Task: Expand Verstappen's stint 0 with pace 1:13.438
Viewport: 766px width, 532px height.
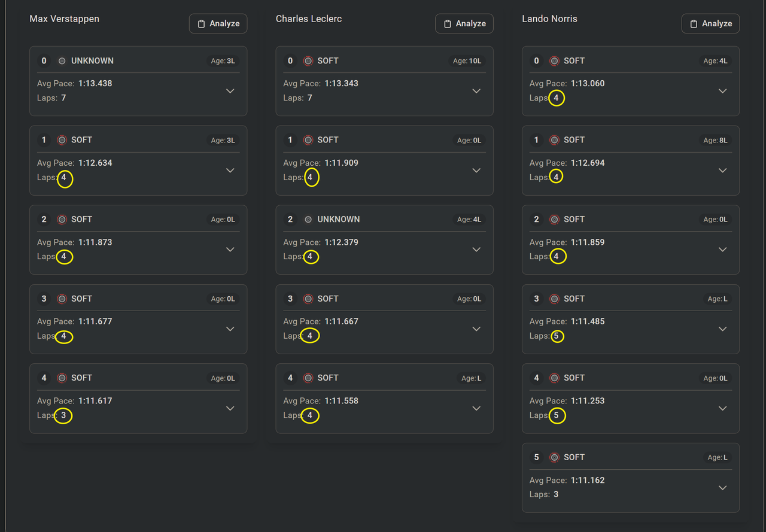Action: click(230, 91)
